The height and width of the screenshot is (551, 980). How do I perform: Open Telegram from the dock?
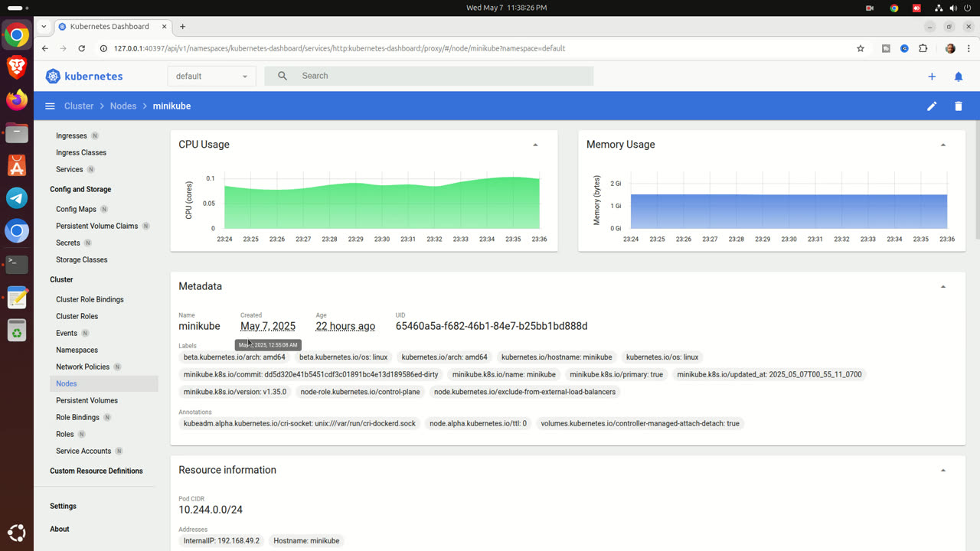tap(17, 197)
